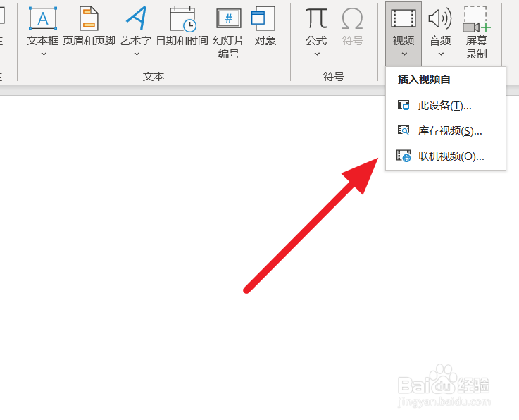The height and width of the screenshot is (420, 519).
Task: Collapse the 视频 dropdown arrow
Action: pos(404,54)
